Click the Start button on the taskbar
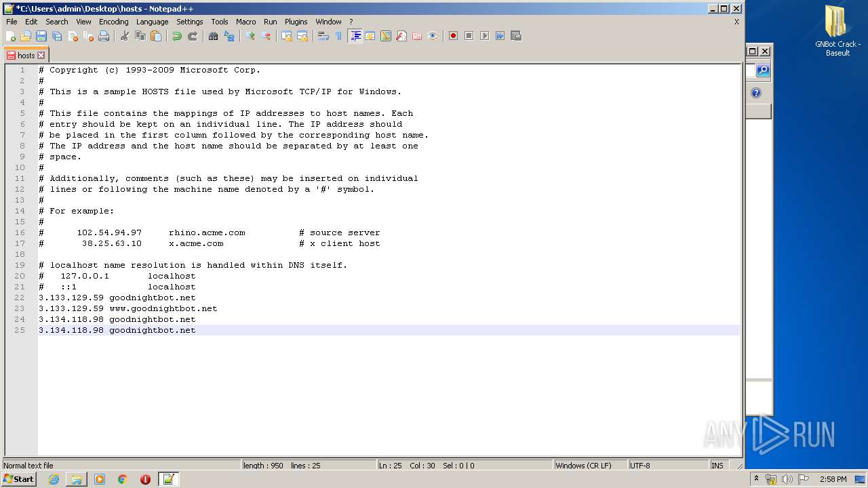The width and height of the screenshot is (868, 488). pos(18,479)
